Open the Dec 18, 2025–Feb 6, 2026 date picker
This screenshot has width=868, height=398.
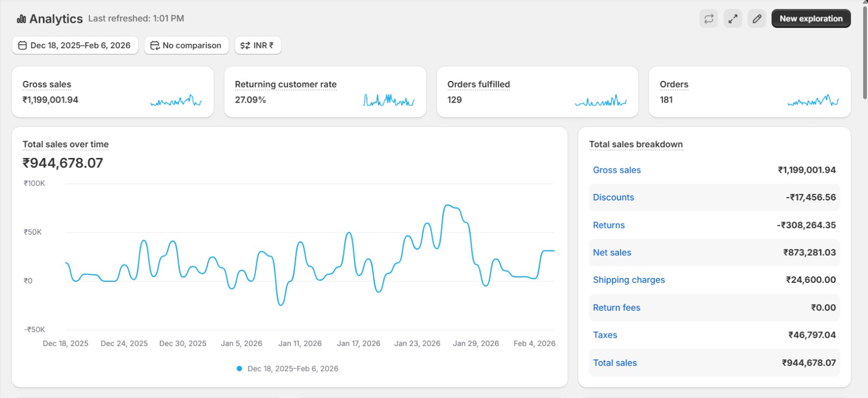click(x=75, y=46)
